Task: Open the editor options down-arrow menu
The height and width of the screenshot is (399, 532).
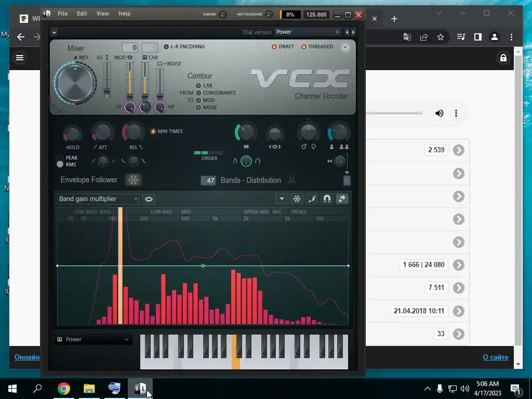Action: click(282, 199)
